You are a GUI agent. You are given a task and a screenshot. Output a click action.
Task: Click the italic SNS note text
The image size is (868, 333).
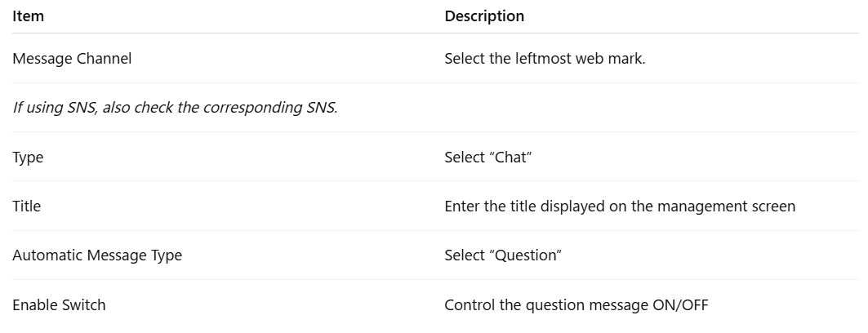175,107
